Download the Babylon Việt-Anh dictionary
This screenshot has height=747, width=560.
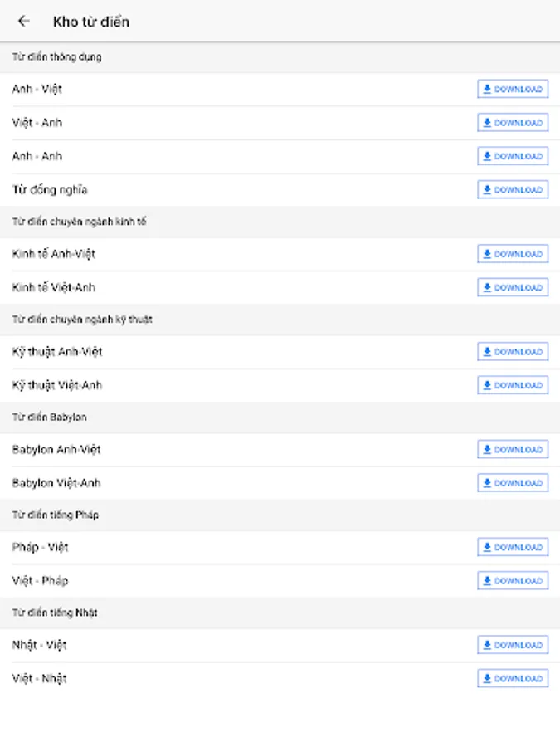513,483
